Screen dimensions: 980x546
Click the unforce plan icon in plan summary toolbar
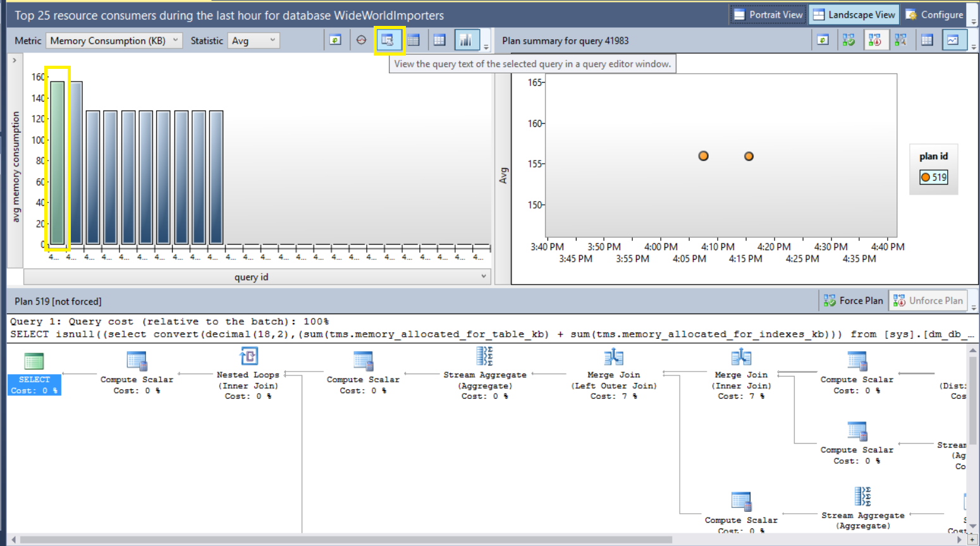point(874,40)
